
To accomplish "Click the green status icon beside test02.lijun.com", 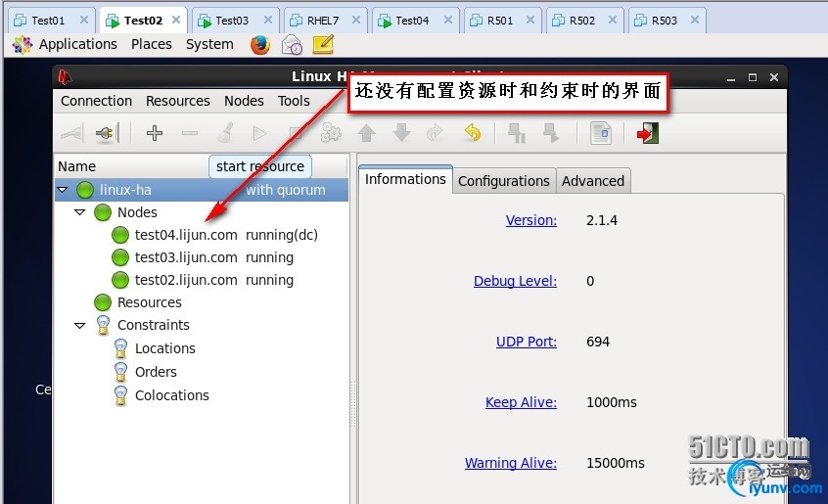I will coord(120,280).
